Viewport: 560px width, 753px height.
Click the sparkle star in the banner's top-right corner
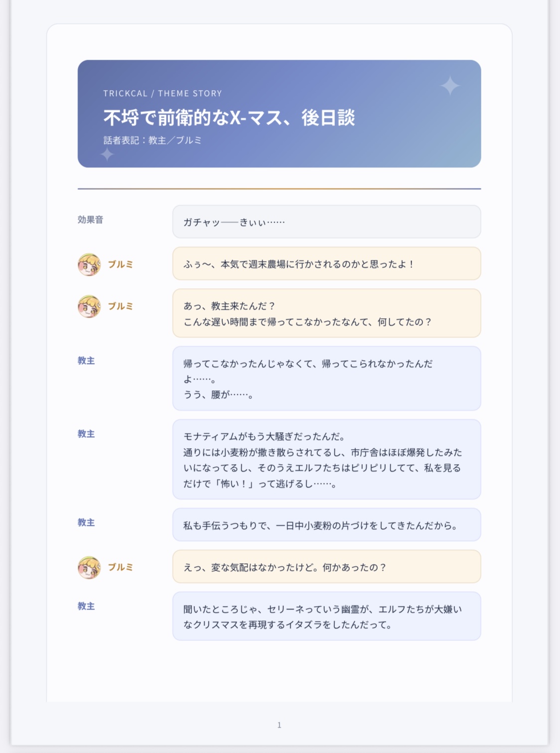click(x=450, y=86)
